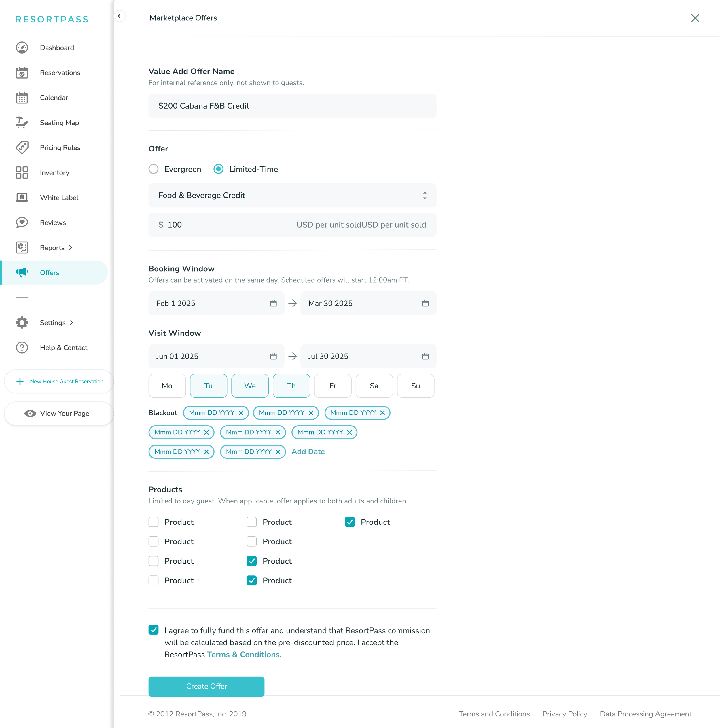720x728 pixels.
Task: Remove the first blackout date chip
Action: pos(241,413)
